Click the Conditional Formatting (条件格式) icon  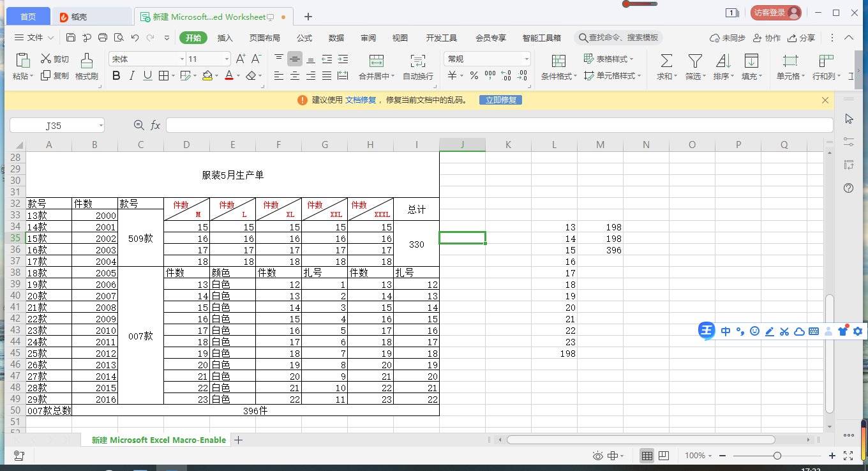558,61
